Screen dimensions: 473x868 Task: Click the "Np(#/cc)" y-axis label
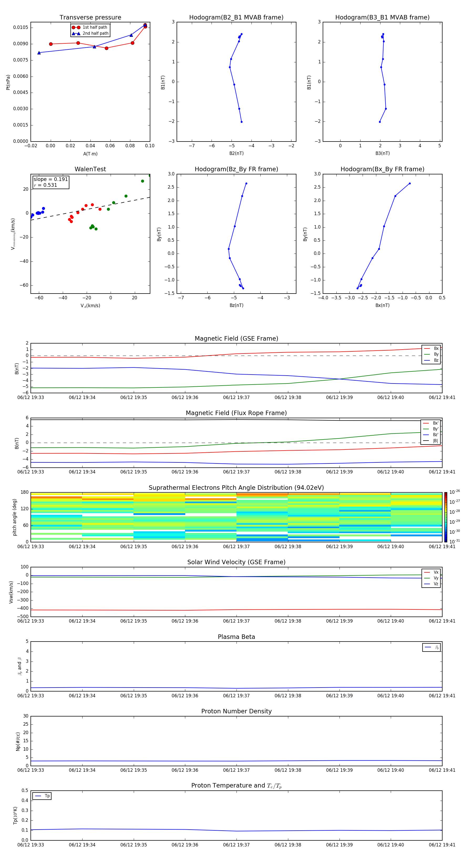18,741
